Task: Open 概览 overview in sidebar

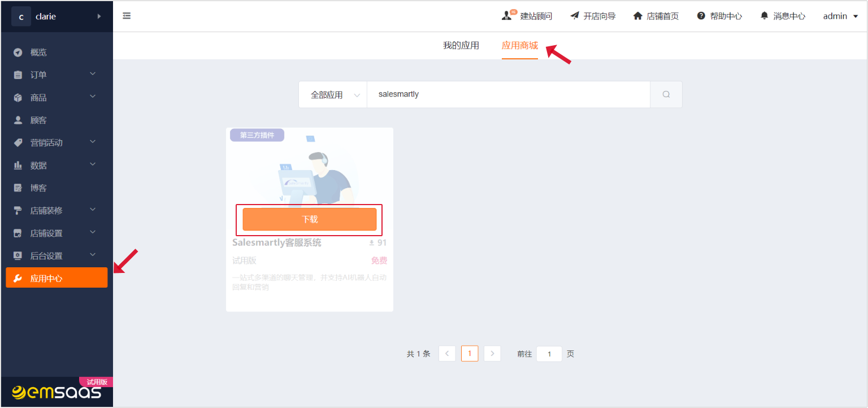Action: click(x=38, y=53)
